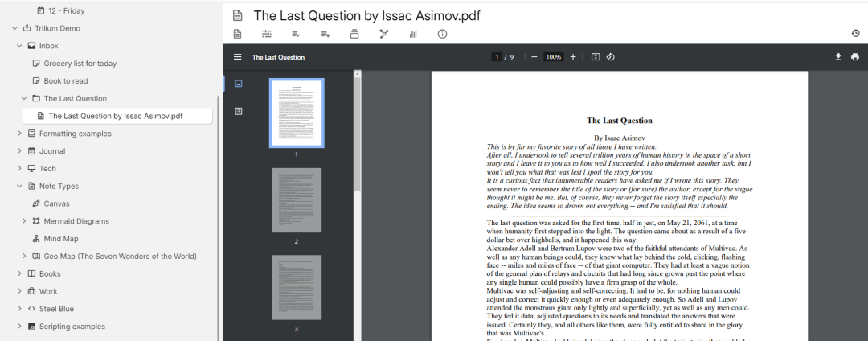Viewport: 868px width, 341px height.
Task: Expand the Scripting examples node
Action: pyautogui.click(x=19, y=326)
